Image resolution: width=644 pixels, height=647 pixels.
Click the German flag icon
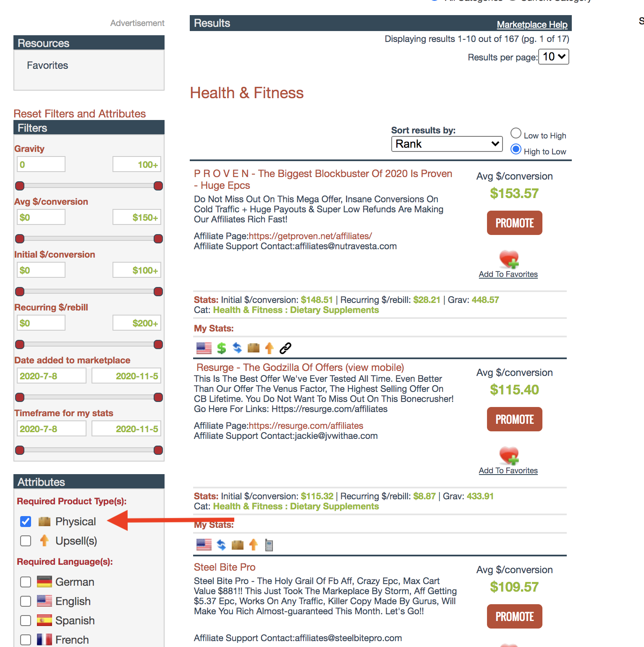[45, 582]
